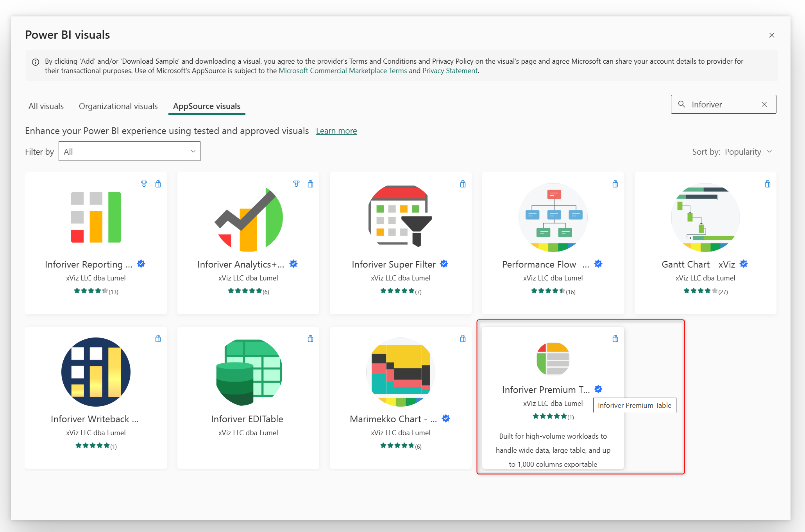Select the Marimekko Chart visual thumbnail
The height and width of the screenshot is (532, 805).
(x=400, y=372)
